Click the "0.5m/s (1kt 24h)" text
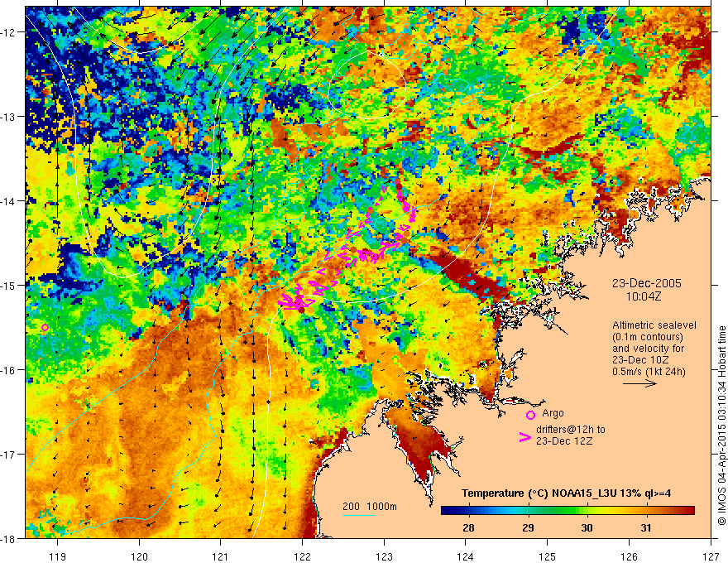The height and width of the screenshot is (563, 728). click(649, 372)
